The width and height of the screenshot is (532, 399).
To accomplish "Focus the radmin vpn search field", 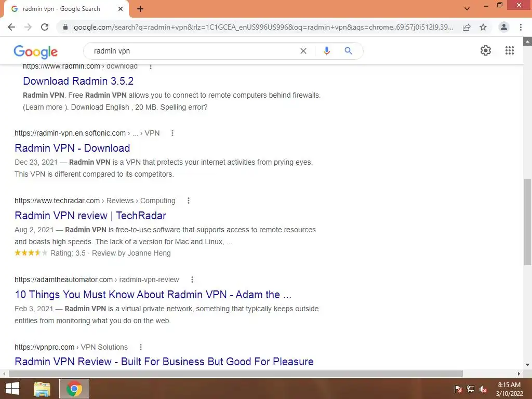I will (193, 51).
